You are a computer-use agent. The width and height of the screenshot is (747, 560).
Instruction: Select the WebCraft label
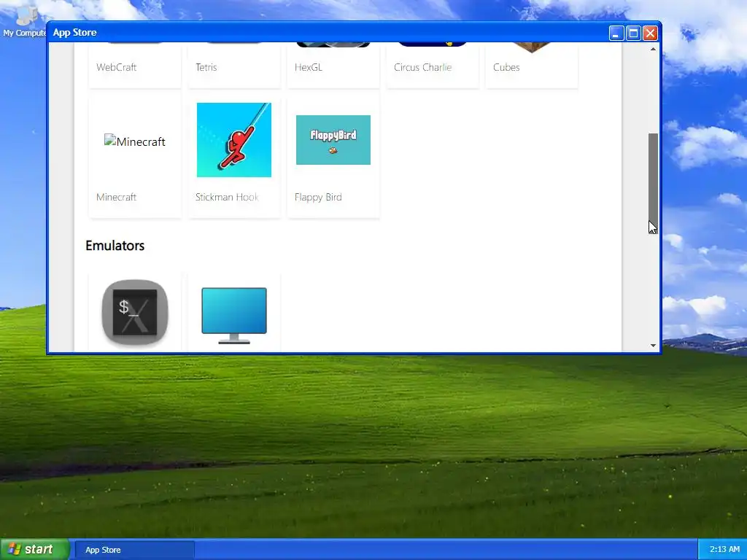coord(116,67)
